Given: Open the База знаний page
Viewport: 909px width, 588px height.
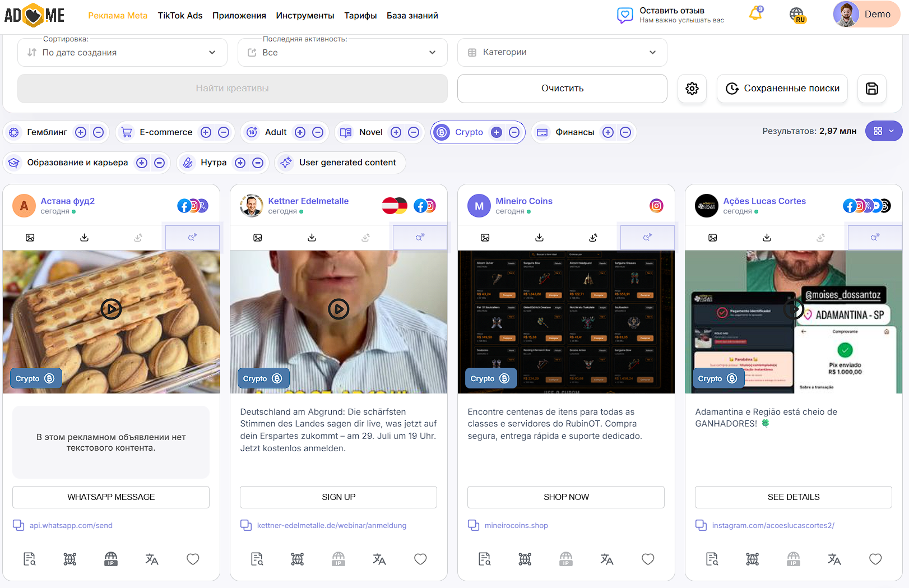Looking at the screenshot, I should pos(412,16).
